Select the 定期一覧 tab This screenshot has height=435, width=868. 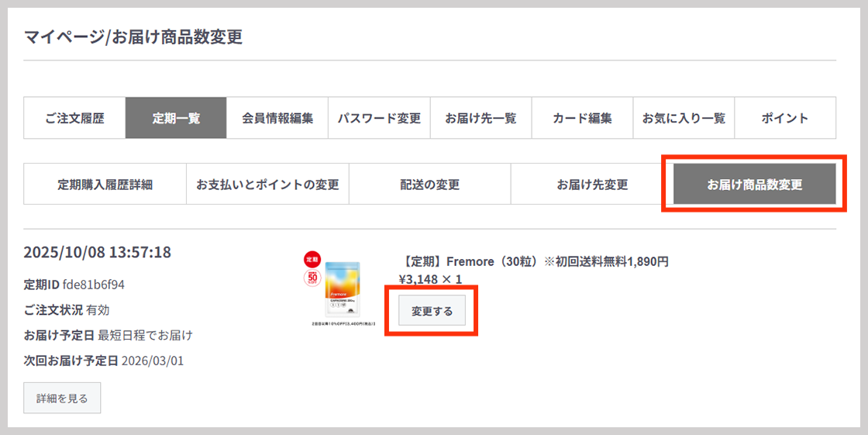(x=176, y=119)
